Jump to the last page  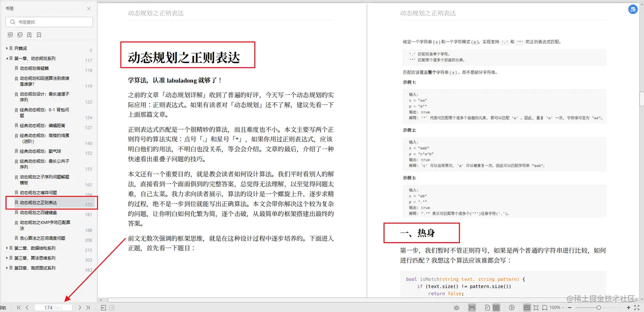point(87,307)
